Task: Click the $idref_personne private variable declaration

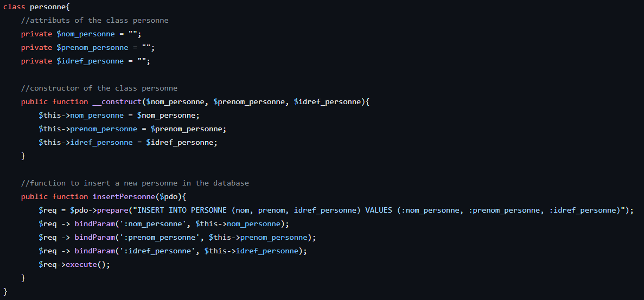Action: (x=90, y=61)
